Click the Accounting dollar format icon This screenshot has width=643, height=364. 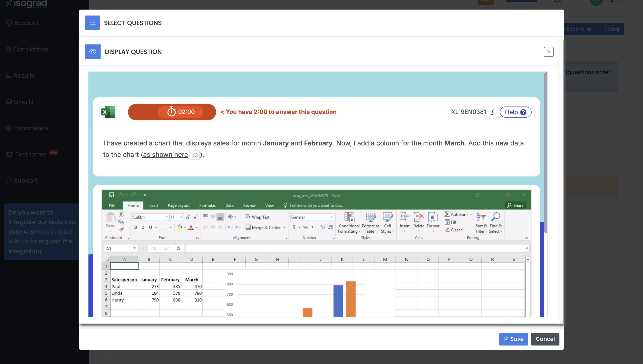coord(294,227)
